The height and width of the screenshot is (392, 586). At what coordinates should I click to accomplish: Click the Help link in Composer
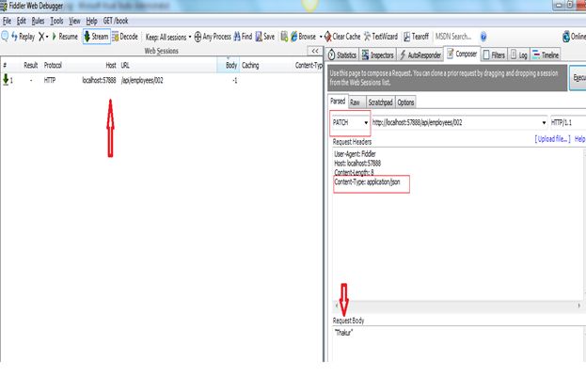(x=579, y=139)
